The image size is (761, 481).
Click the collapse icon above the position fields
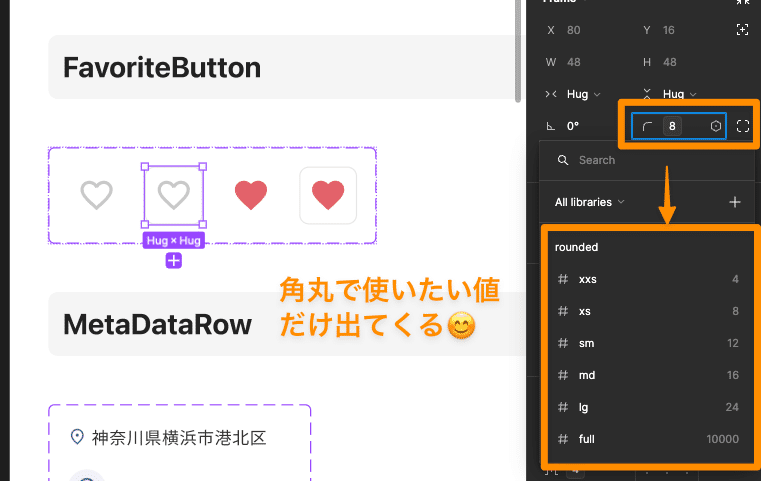743,2
